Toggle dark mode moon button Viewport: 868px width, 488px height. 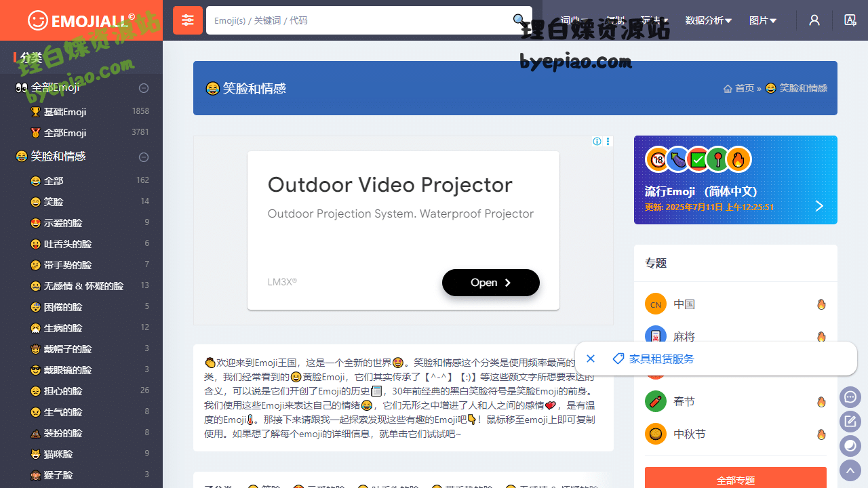850,446
